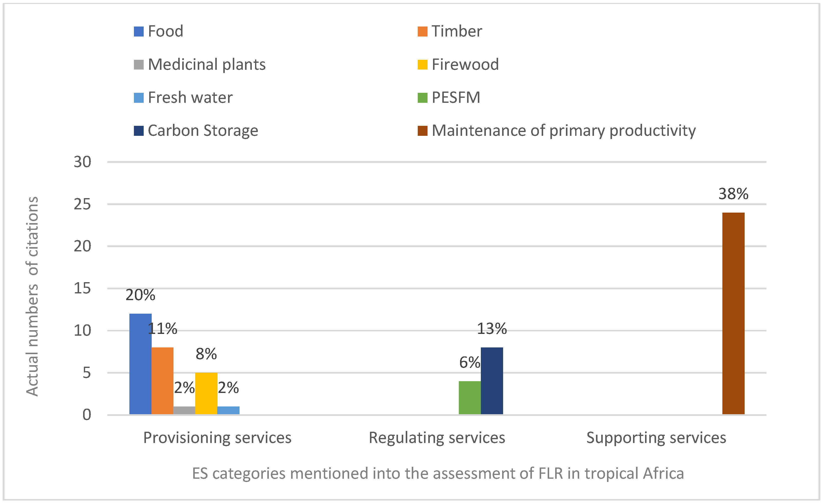This screenshot has width=824, height=504.
Task: Select the dark navy Carbon Storage bar
Action: pyautogui.click(x=492, y=381)
